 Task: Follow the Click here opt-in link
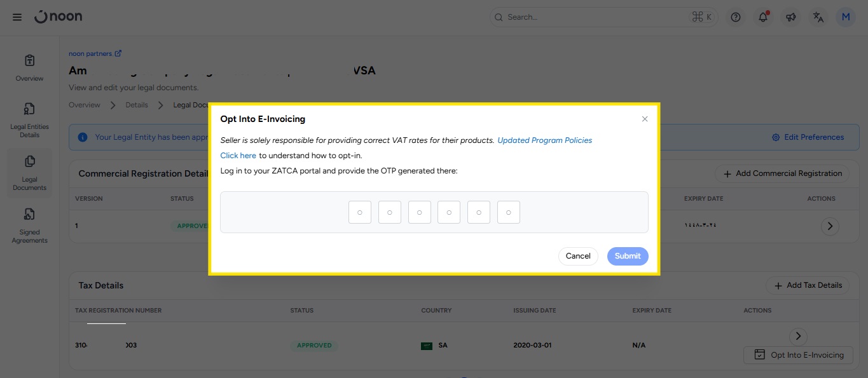(238, 156)
